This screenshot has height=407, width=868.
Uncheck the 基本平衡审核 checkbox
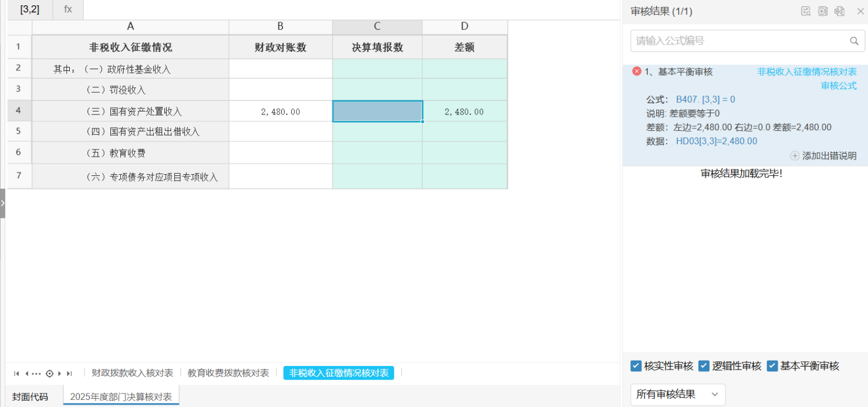click(x=772, y=366)
